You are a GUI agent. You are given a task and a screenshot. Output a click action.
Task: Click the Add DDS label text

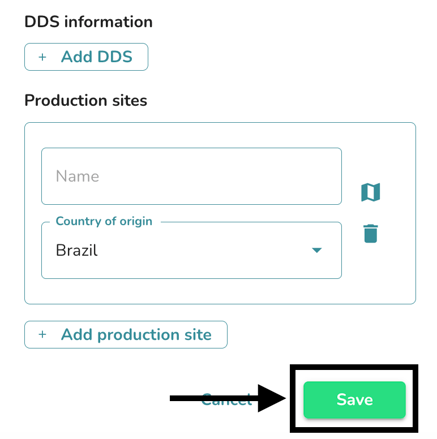97,57
